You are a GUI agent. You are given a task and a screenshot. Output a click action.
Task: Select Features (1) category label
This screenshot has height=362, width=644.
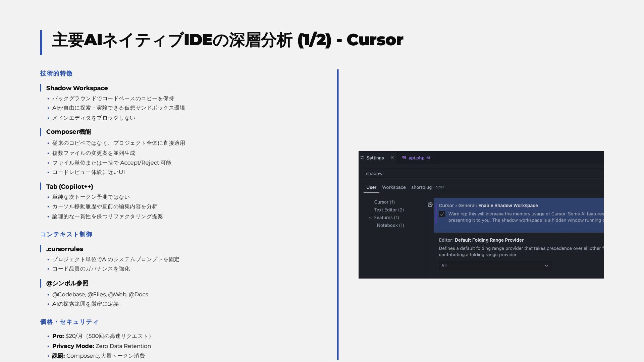tap(386, 218)
